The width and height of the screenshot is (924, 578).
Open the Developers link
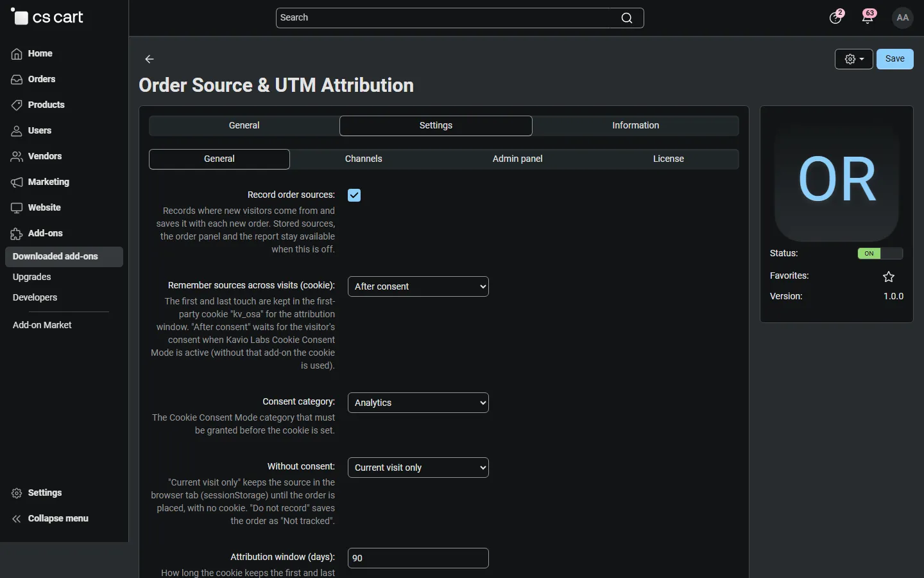point(35,298)
